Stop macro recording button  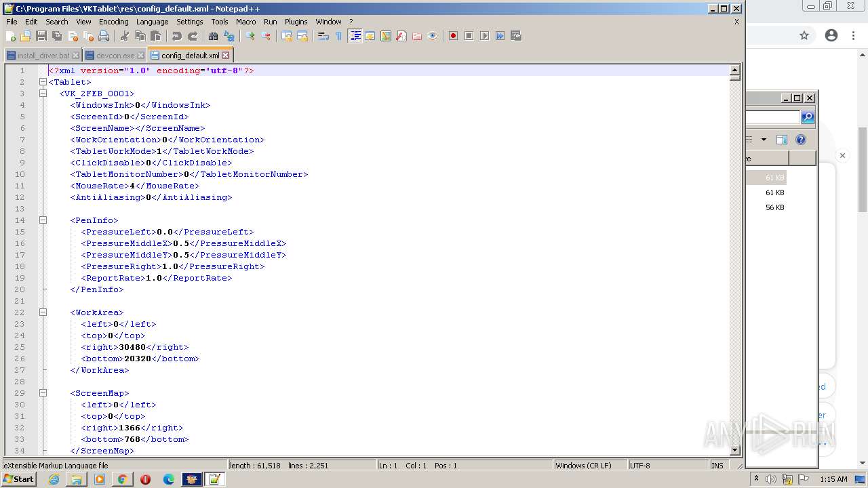coord(469,36)
